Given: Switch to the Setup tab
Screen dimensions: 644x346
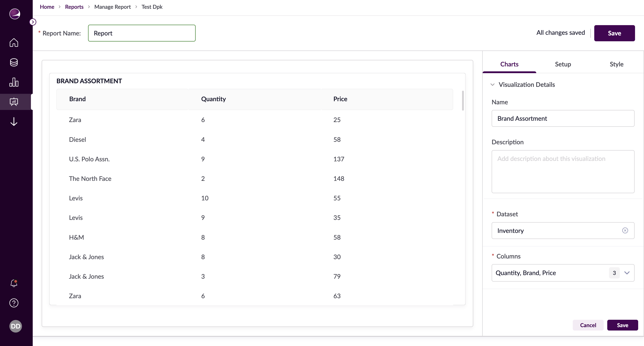Looking at the screenshot, I should point(563,64).
